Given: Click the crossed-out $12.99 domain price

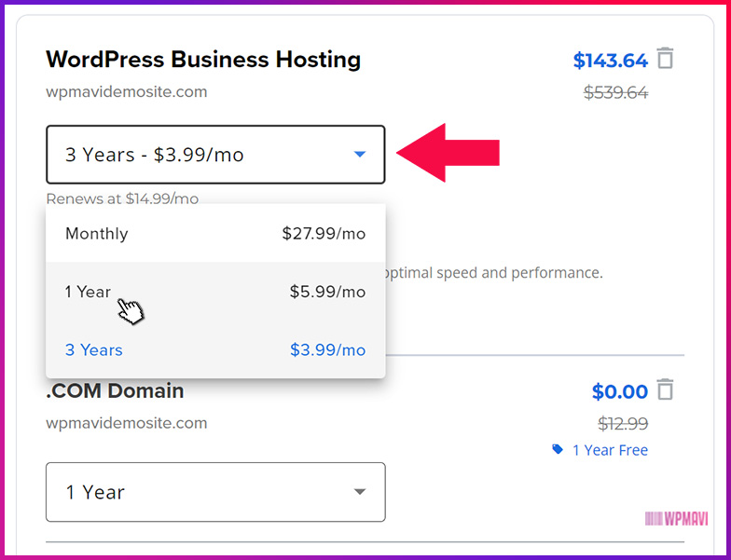Looking at the screenshot, I should click(x=622, y=424).
